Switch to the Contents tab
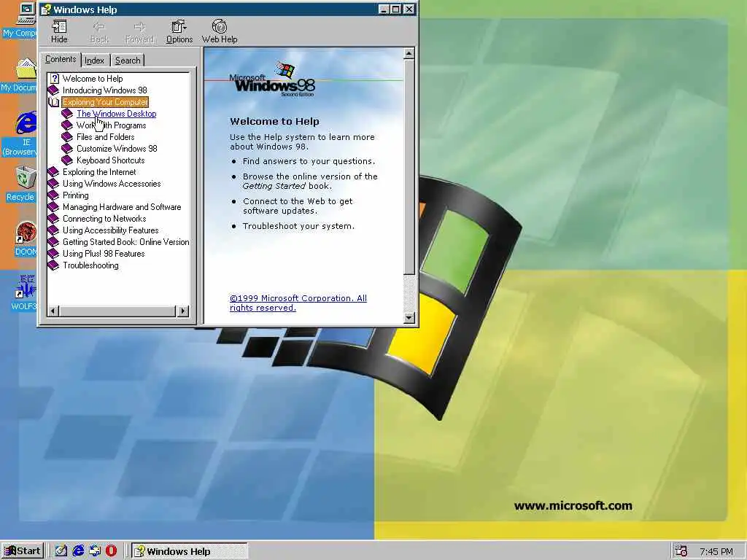 [61, 60]
